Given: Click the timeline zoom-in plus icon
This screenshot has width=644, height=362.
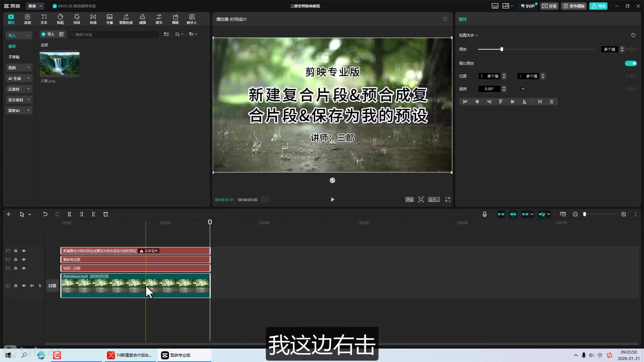Looking at the screenshot, I should tap(624, 214).
